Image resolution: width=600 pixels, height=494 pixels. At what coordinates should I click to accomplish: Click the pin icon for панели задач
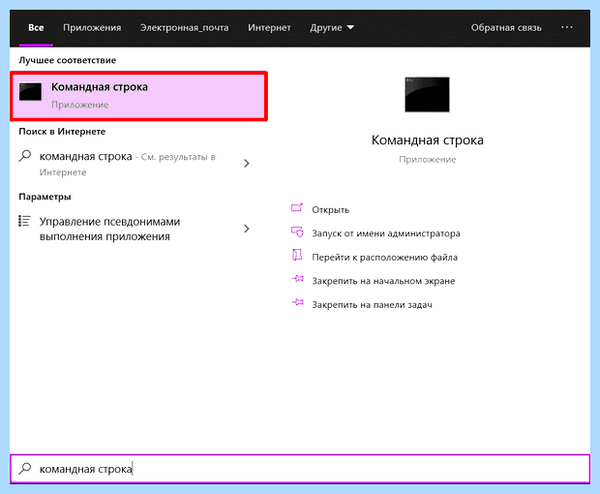pyautogui.click(x=298, y=302)
